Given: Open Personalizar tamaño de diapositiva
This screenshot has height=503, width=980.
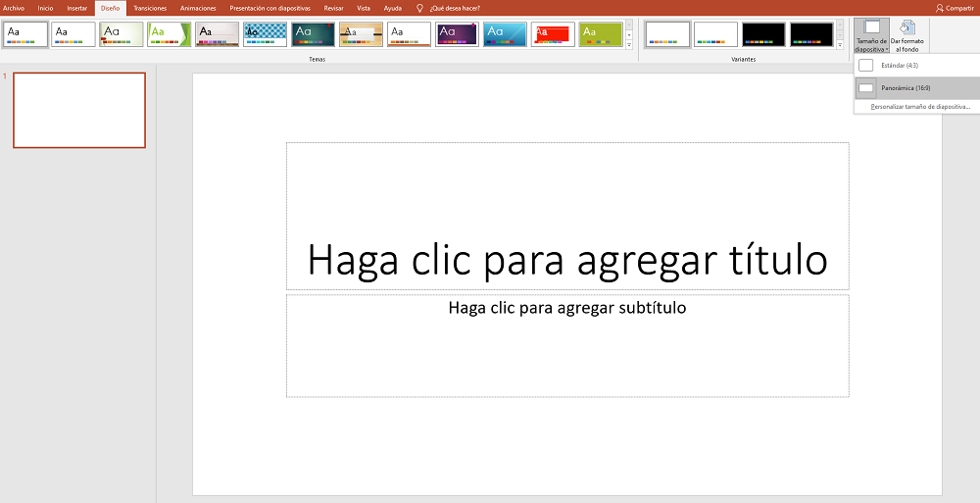Looking at the screenshot, I should [x=919, y=106].
